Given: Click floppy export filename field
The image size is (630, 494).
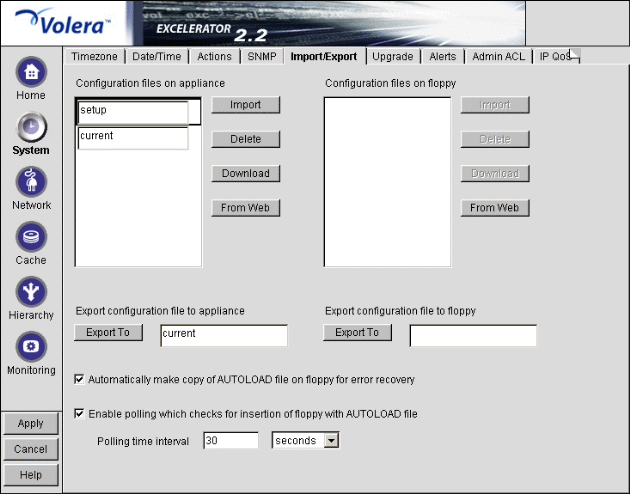Looking at the screenshot, I should tap(473, 335).
